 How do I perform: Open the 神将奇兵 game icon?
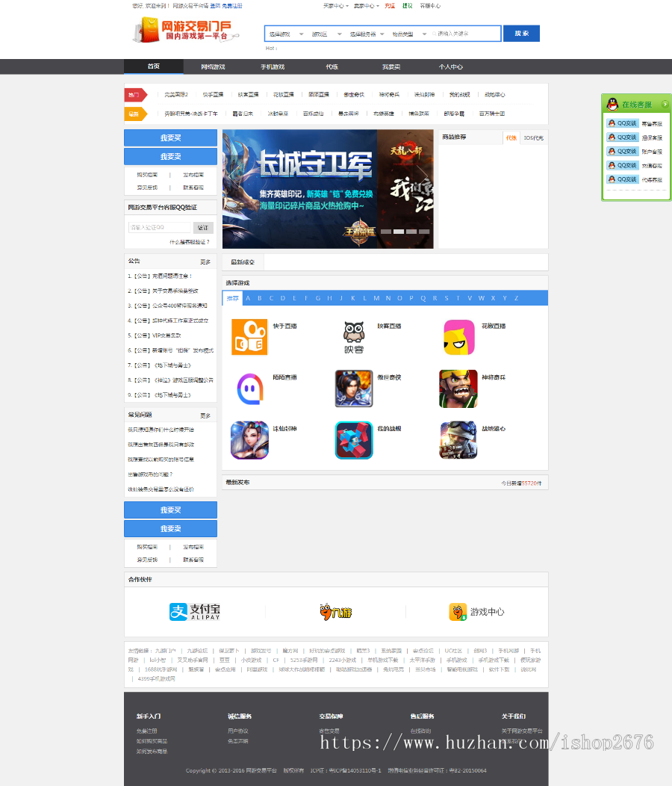[x=458, y=389]
